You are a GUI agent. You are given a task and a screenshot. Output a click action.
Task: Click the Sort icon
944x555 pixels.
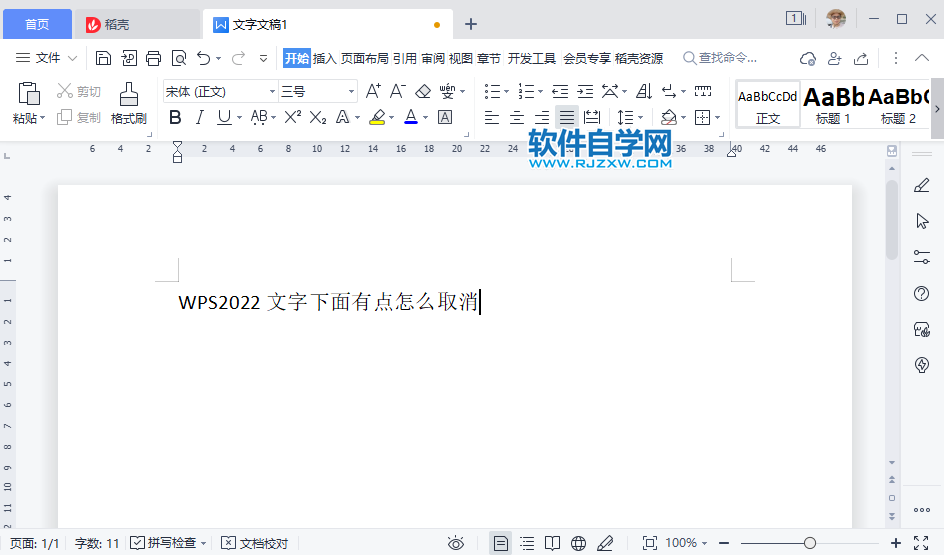pos(644,91)
